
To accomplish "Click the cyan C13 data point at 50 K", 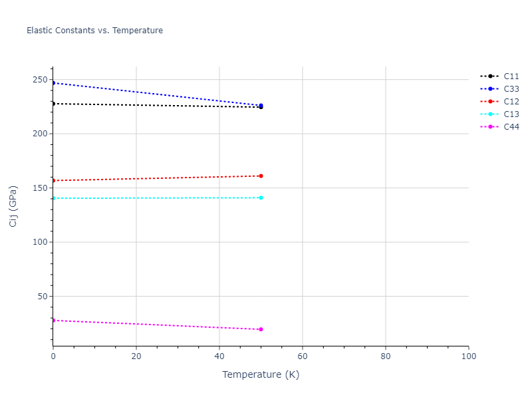I will coord(261,198).
